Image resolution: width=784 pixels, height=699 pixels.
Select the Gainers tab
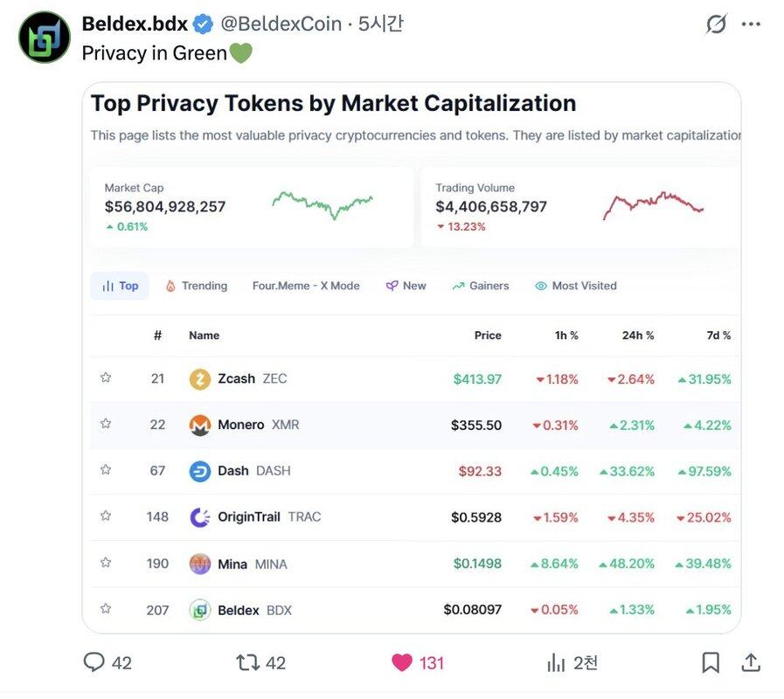tap(480, 286)
